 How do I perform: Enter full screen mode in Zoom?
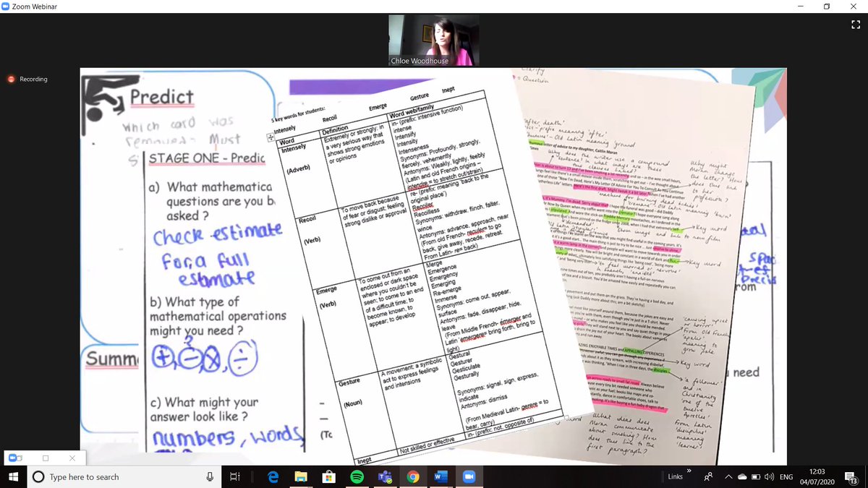coord(855,24)
